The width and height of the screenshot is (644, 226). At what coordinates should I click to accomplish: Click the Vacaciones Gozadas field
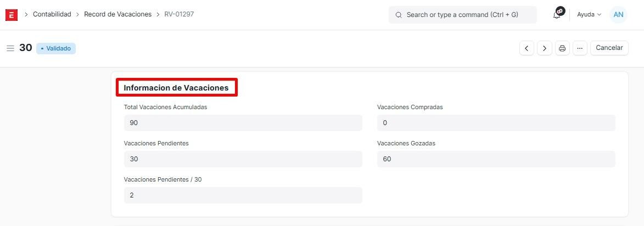496,159
